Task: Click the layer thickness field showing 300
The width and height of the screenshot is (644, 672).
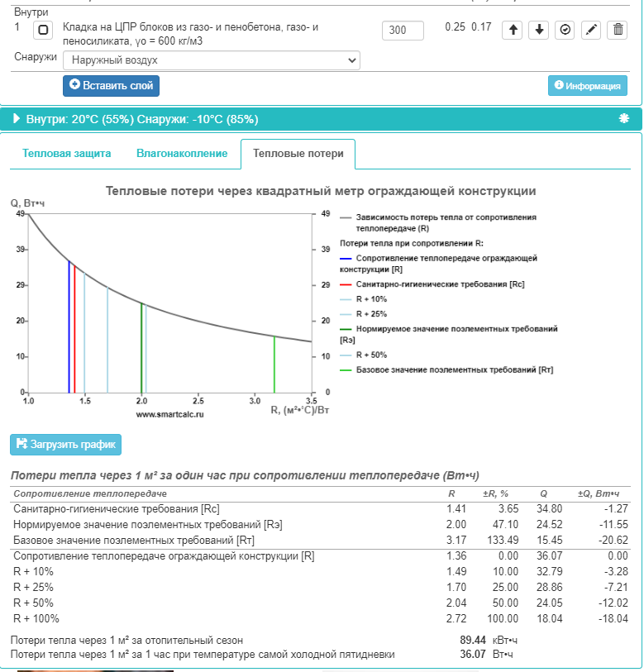Action: 403,31
